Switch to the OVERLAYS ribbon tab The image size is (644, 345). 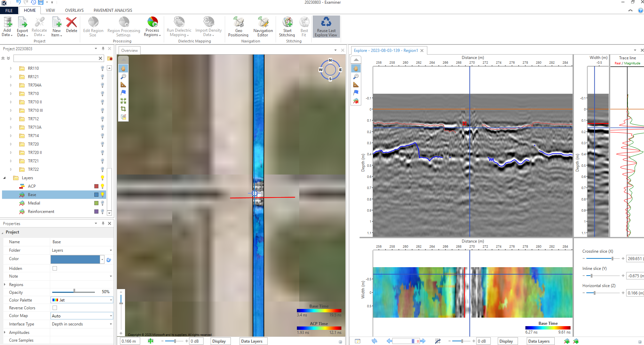74,10
